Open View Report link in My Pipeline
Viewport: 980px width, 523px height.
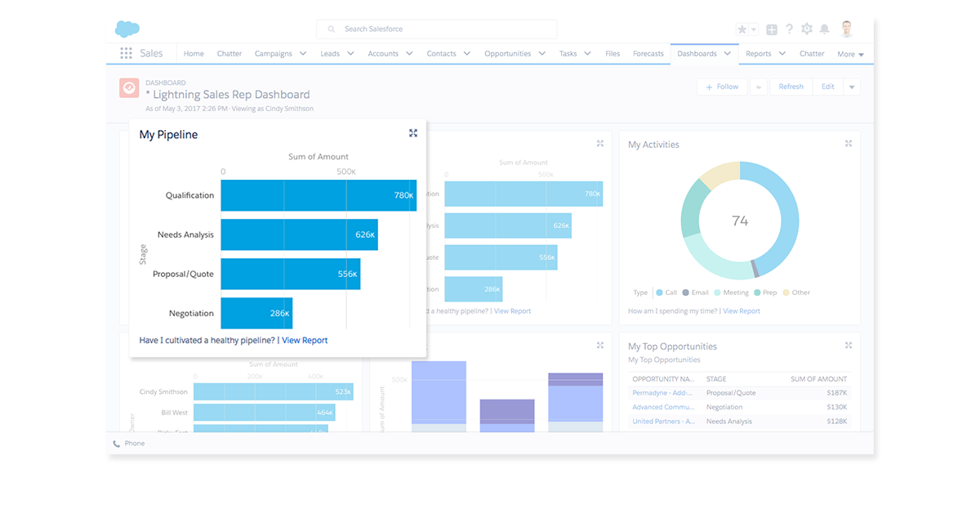coord(305,341)
